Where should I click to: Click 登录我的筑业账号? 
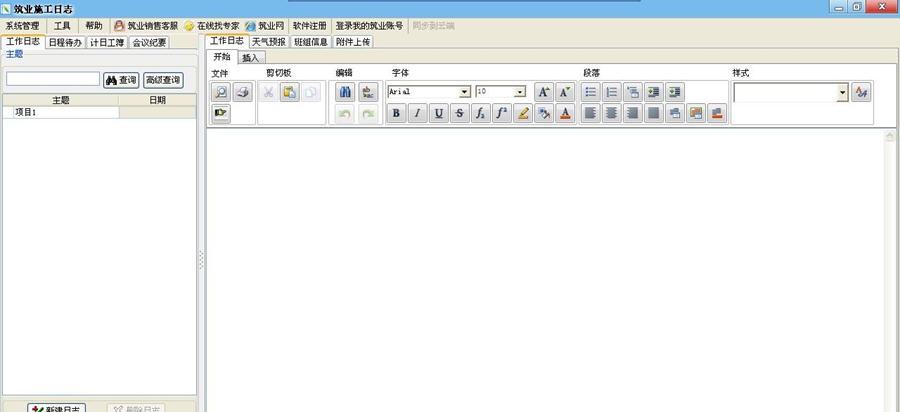[369, 26]
